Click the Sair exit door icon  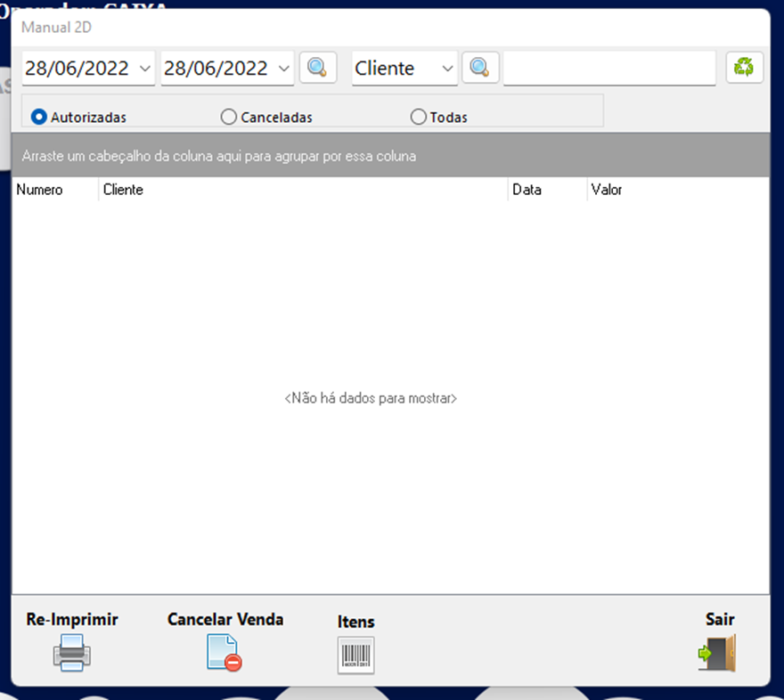(718, 653)
